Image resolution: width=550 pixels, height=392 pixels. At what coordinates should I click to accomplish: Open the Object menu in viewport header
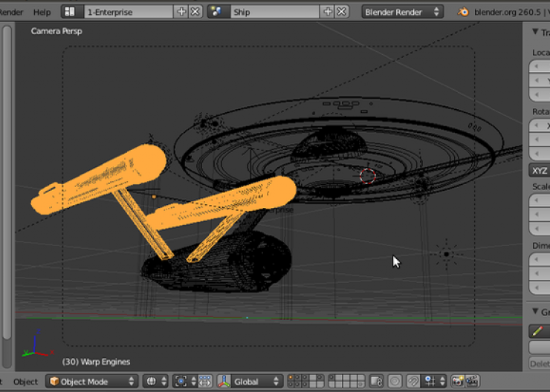25,382
